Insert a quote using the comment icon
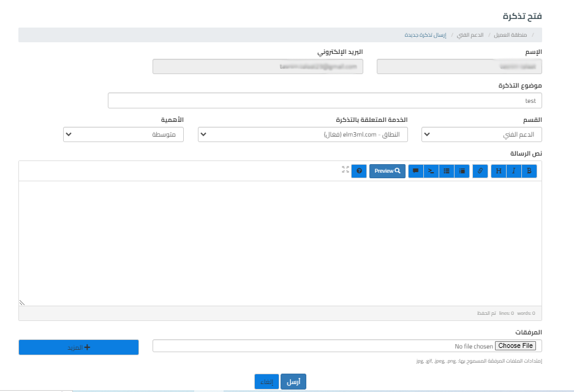574x392 pixels. [x=416, y=171]
